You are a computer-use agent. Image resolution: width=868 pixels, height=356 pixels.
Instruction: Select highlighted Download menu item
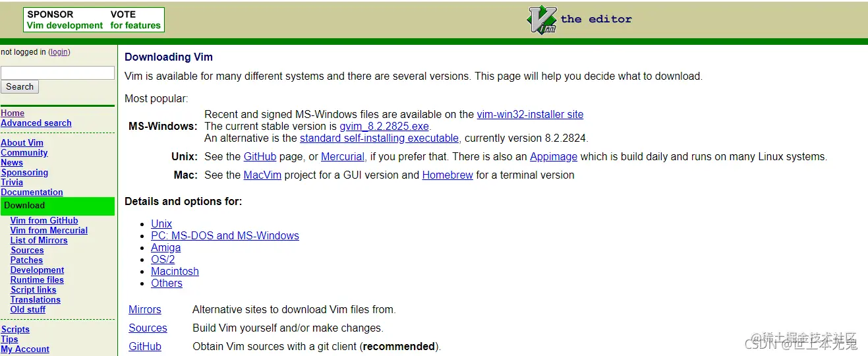coord(57,206)
